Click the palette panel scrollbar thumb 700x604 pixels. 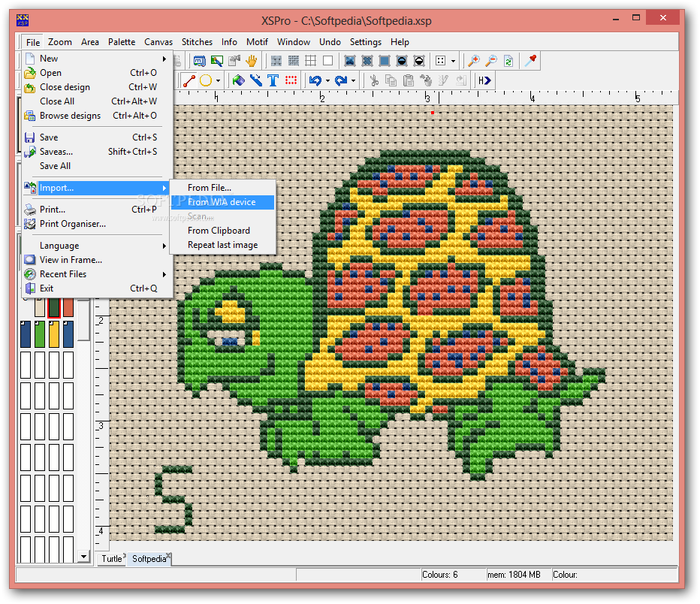coord(83,320)
